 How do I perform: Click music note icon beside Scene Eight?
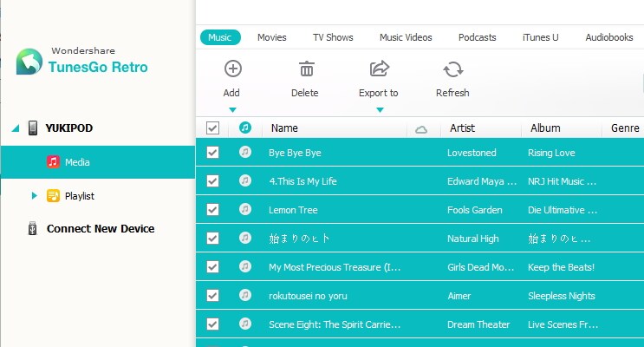pos(245,324)
